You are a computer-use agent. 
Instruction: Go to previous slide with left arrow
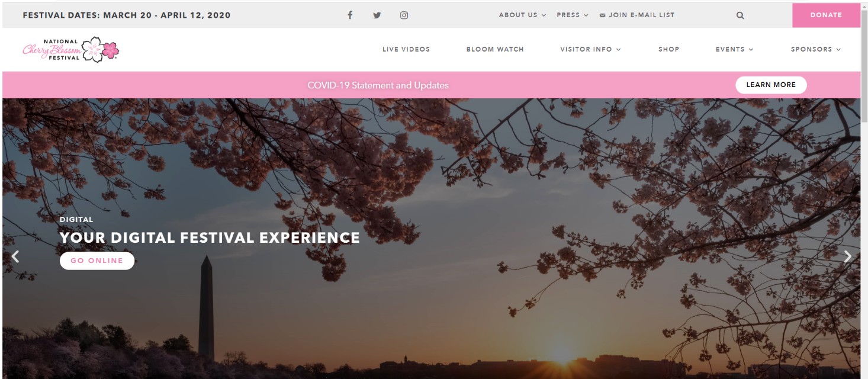16,256
